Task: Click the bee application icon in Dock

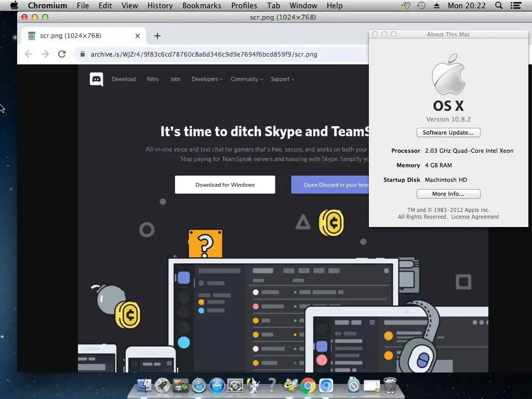Action: tap(290, 385)
